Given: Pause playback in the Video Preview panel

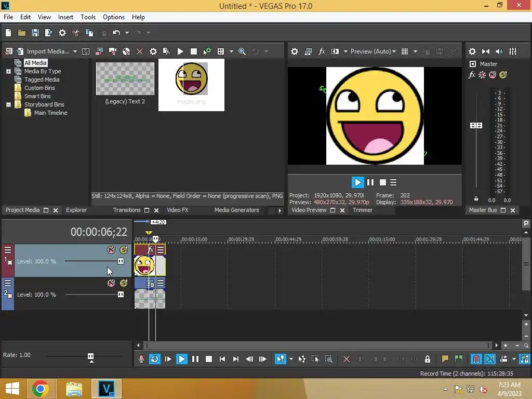Looking at the screenshot, I should coord(370,182).
